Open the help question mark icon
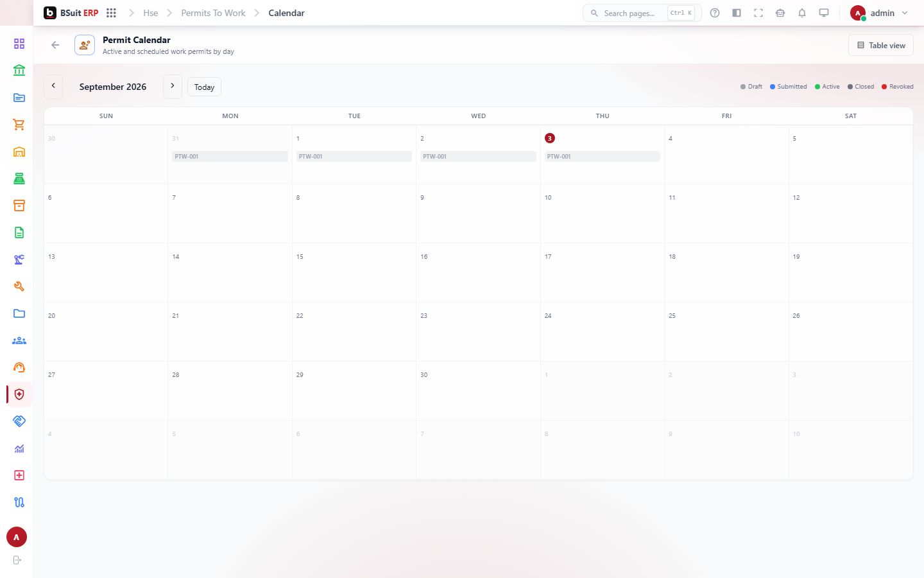Viewport: 924px width, 578px height. point(715,13)
